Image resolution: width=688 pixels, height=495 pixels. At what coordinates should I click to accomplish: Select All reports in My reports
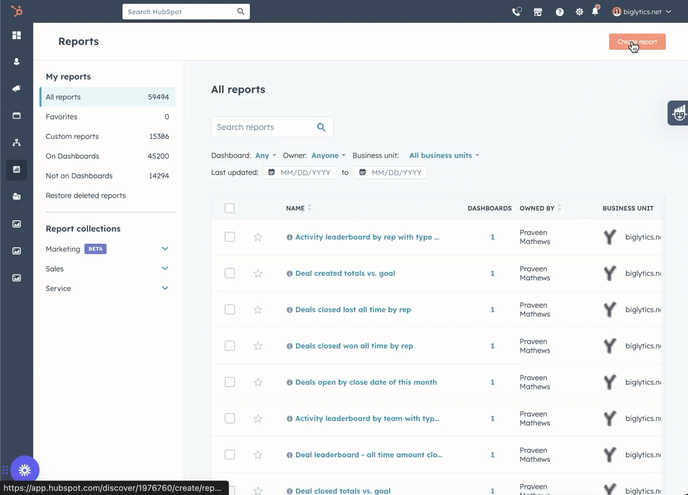click(107, 97)
